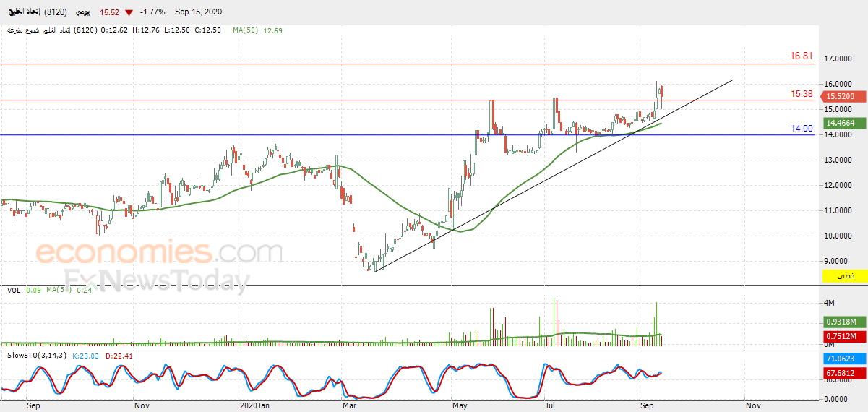Click the high value H:12.76

pos(147,30)
